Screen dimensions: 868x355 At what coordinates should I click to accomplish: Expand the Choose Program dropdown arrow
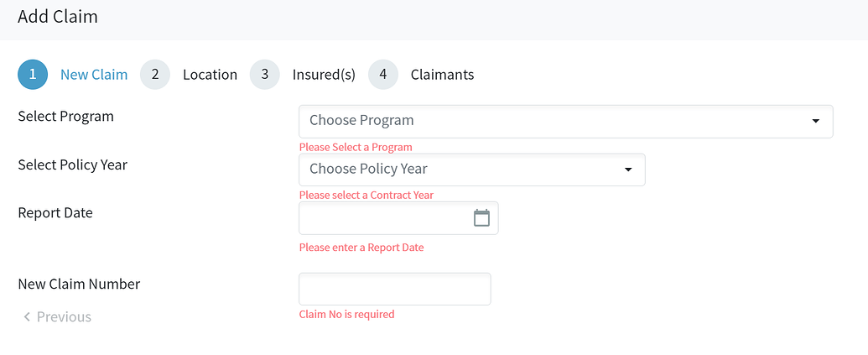[x=815, y=121]
